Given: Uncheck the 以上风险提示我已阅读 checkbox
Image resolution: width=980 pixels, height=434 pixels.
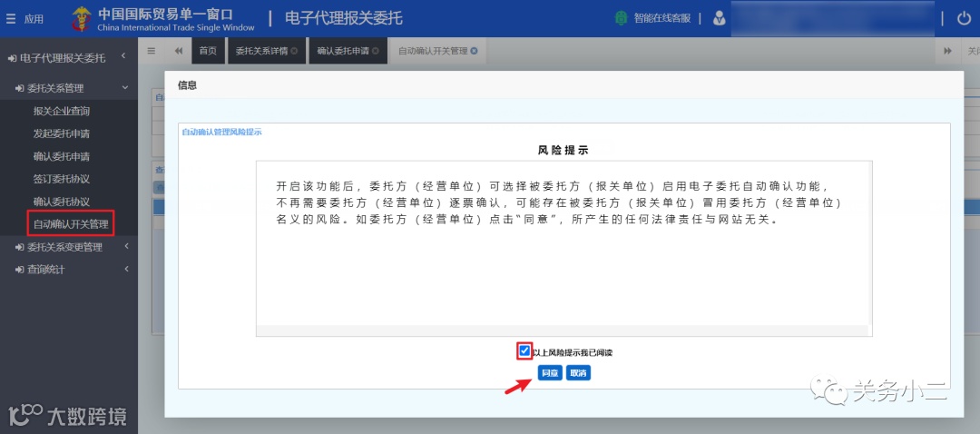Looking at the screenshot, I should tap(524, 350).
